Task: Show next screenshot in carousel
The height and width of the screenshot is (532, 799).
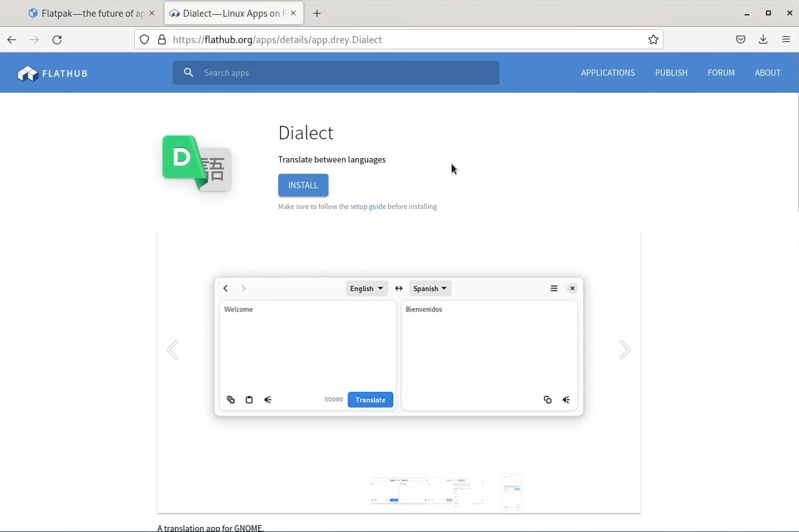Action: (x=625, y=350)
